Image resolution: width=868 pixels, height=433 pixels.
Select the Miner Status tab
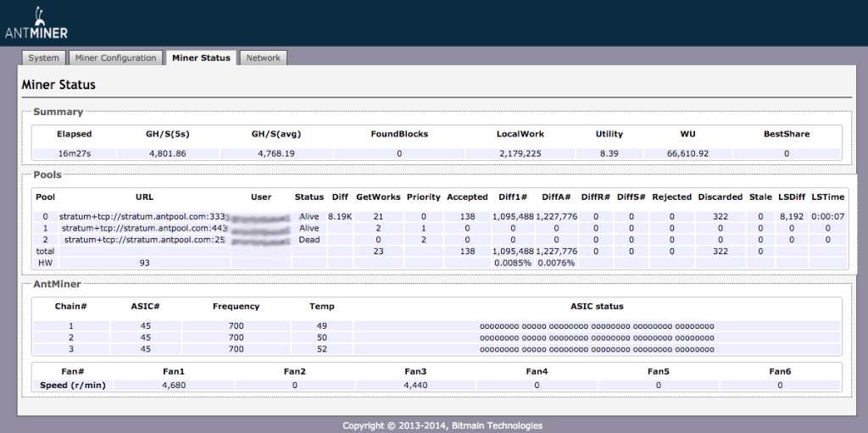pyautogui.click(x=202, y=58)
